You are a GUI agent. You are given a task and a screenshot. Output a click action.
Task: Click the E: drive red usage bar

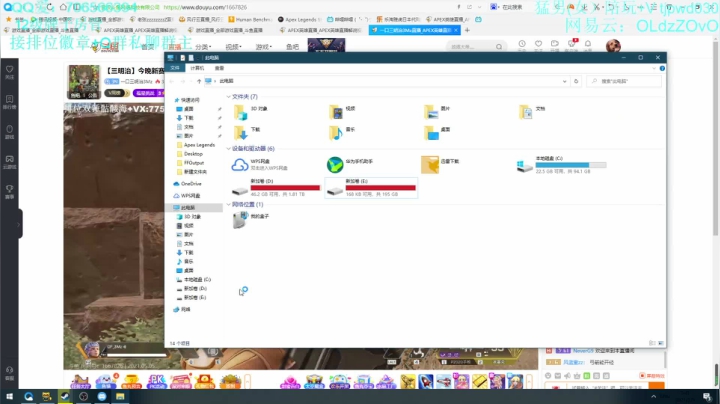380,188
